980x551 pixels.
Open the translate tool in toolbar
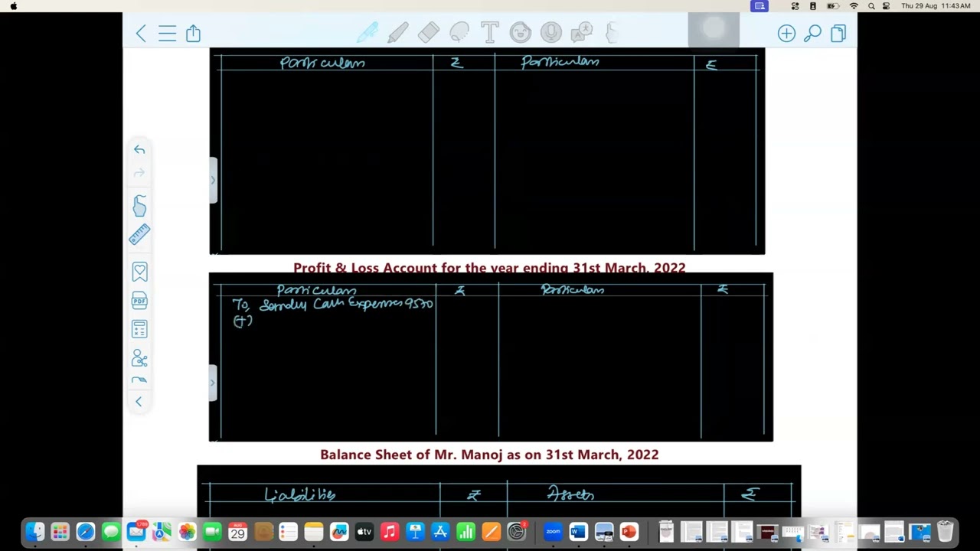pyautogui.click(x=582, y=32)
